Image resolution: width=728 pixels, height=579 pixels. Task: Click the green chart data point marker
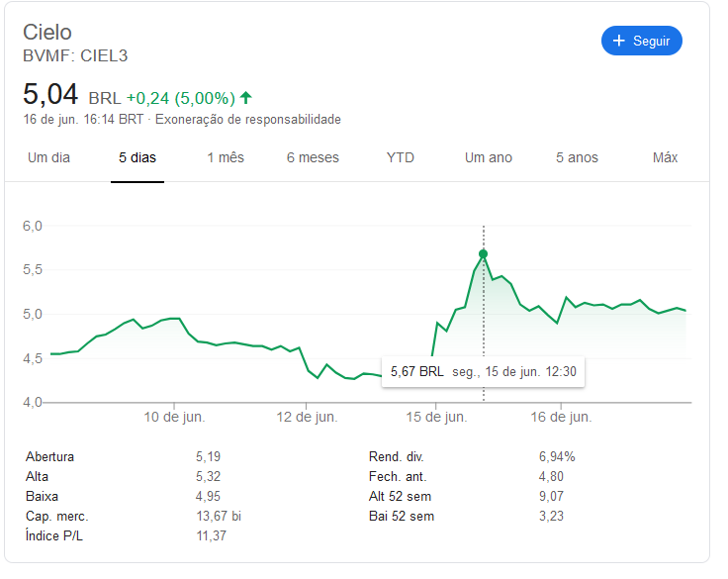pyautogui.click(x=484, y=253)
